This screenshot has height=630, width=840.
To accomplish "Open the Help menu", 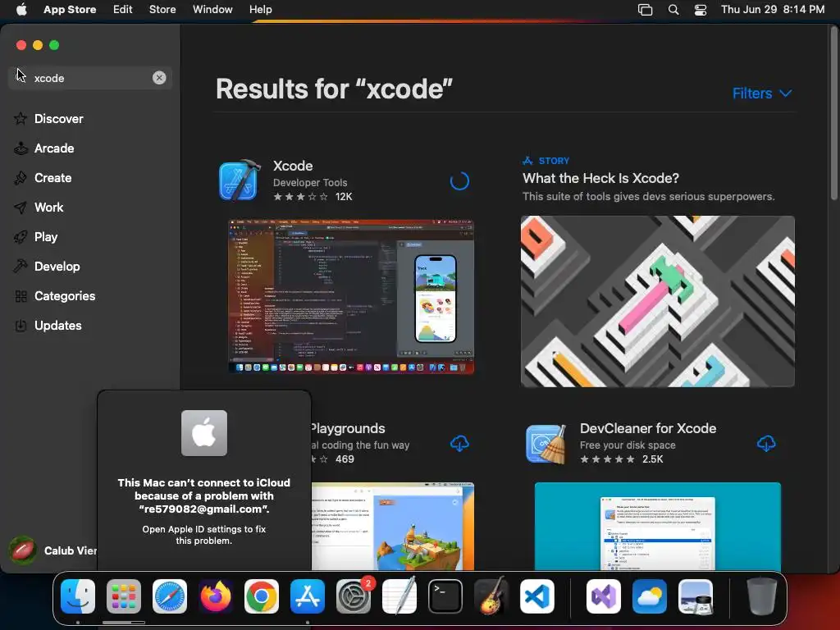I will tap(260, 10).
